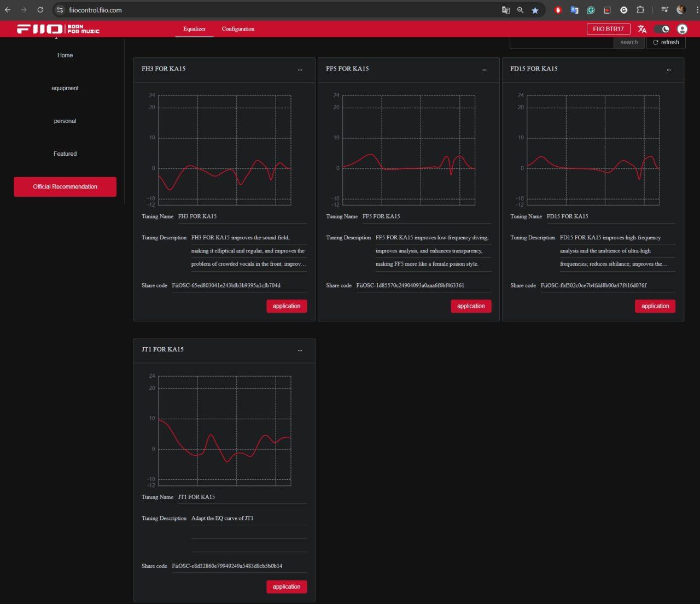700x604 pixels.
Task: Click share code FiiOSC-65ed803041e243bfb3b9395a1cfb704d
Action: (226, 285)
